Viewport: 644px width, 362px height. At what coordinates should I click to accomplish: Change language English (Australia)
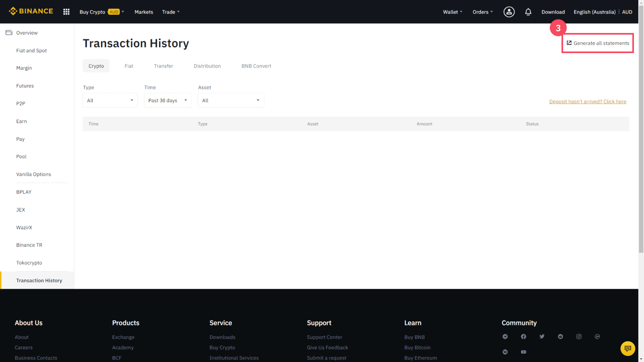[594, 12]
